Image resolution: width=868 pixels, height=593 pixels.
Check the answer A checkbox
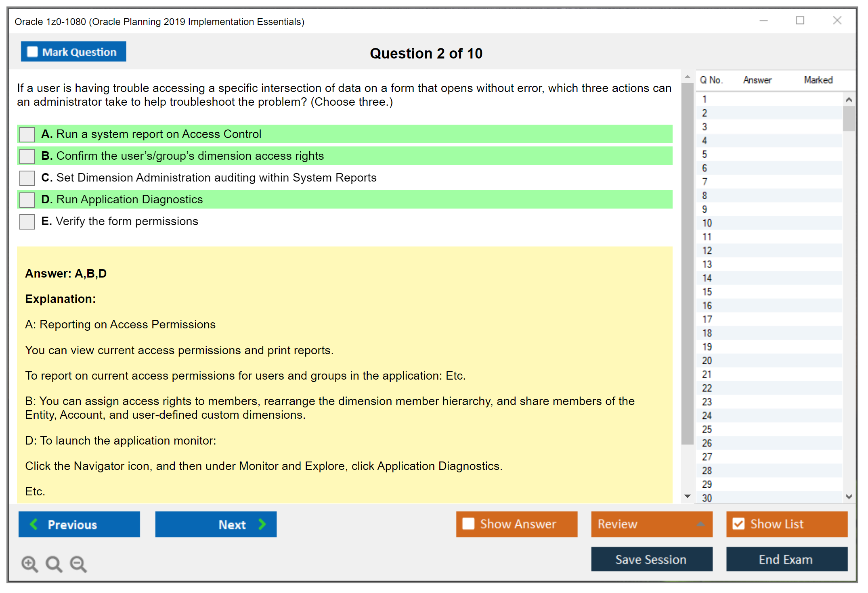pos(27,134)
